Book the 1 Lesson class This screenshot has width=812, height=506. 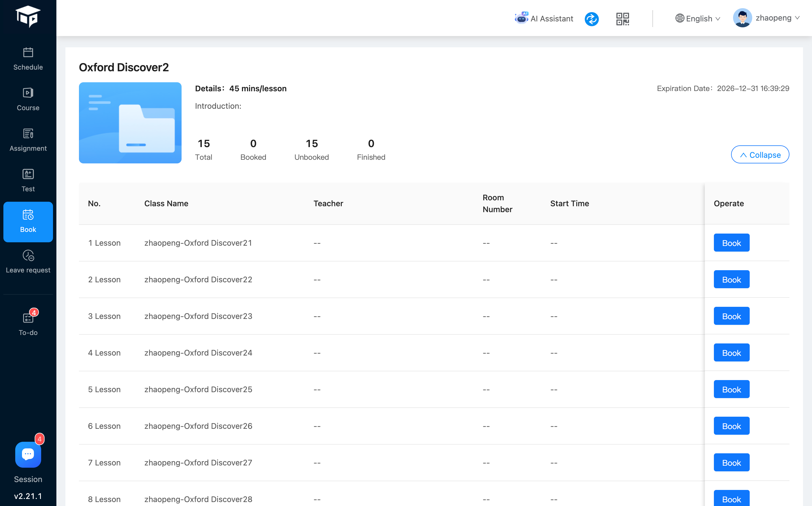[731, 243]
